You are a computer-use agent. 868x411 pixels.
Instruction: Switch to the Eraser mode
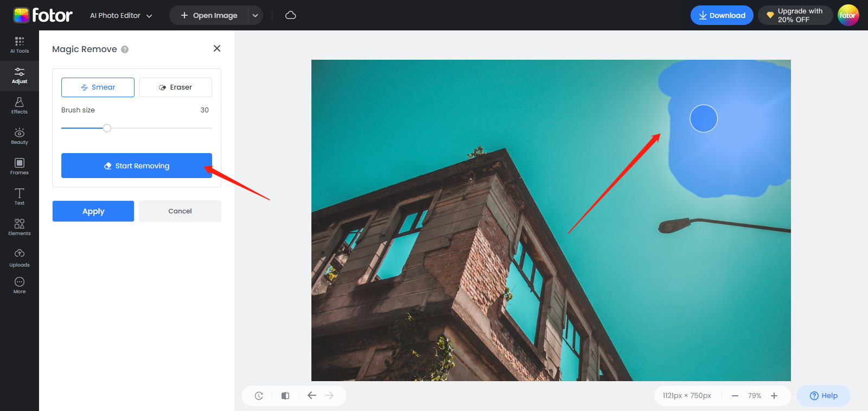(x=175, y=87)
